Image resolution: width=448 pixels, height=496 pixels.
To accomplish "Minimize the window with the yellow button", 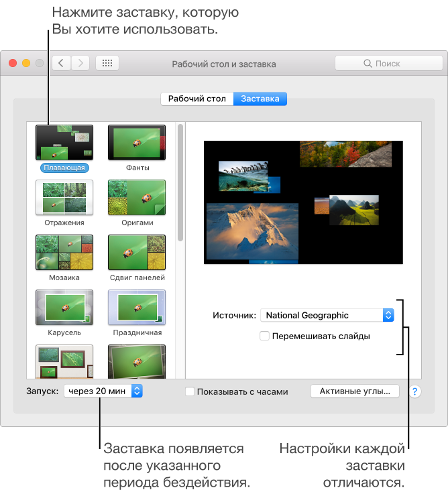I will pos(26,63).
